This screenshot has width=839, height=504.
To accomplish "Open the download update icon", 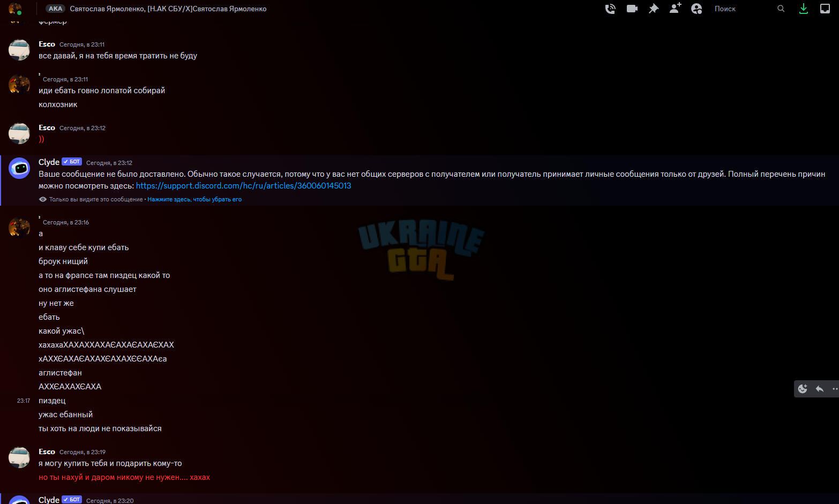I will click(x=803, y=9).
